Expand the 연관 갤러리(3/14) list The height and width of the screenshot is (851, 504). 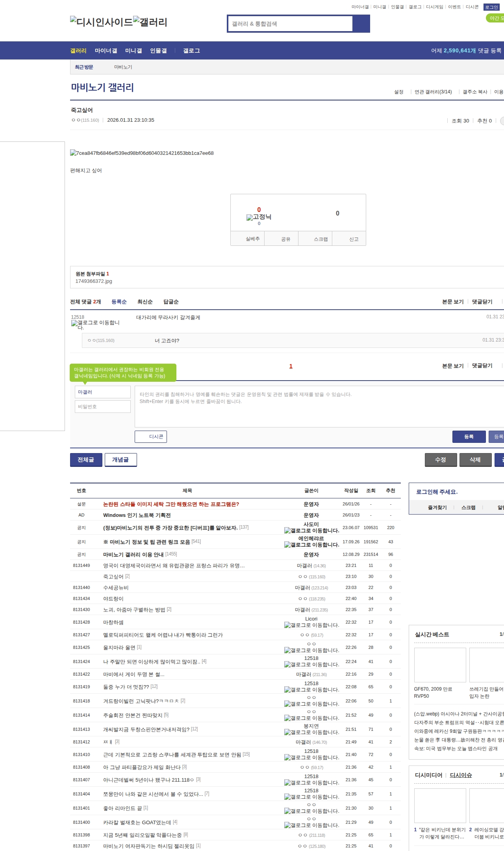tap(433, 92)
